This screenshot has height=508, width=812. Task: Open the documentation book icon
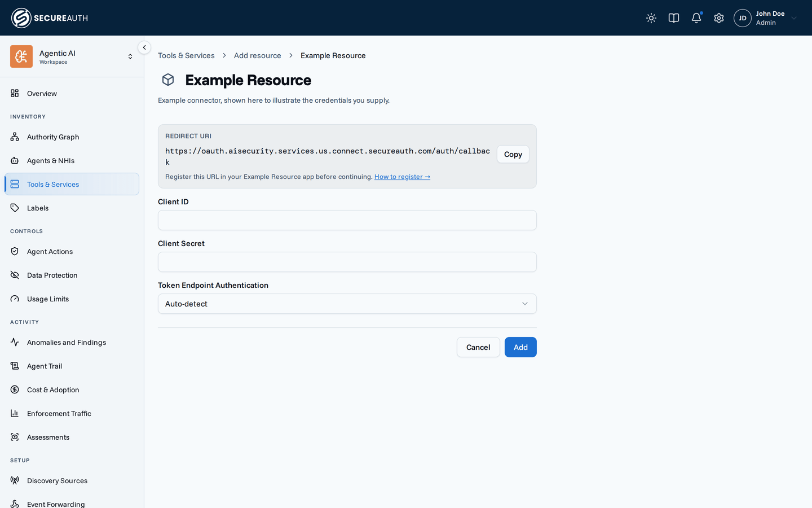(674, 18)
